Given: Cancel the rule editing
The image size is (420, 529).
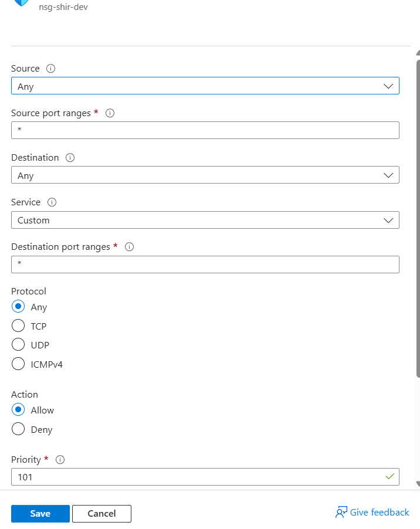Looking at the screenshot, I should coord(101,514).
